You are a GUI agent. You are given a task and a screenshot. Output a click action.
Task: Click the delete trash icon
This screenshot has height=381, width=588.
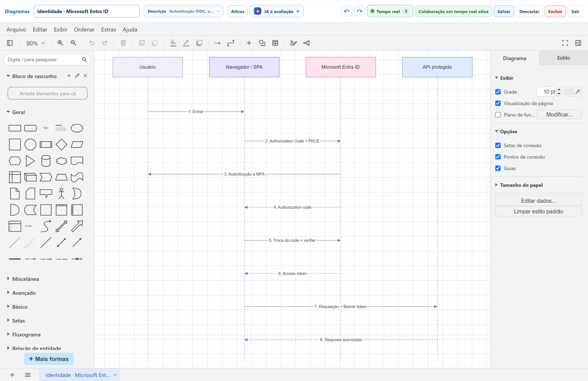123,43
